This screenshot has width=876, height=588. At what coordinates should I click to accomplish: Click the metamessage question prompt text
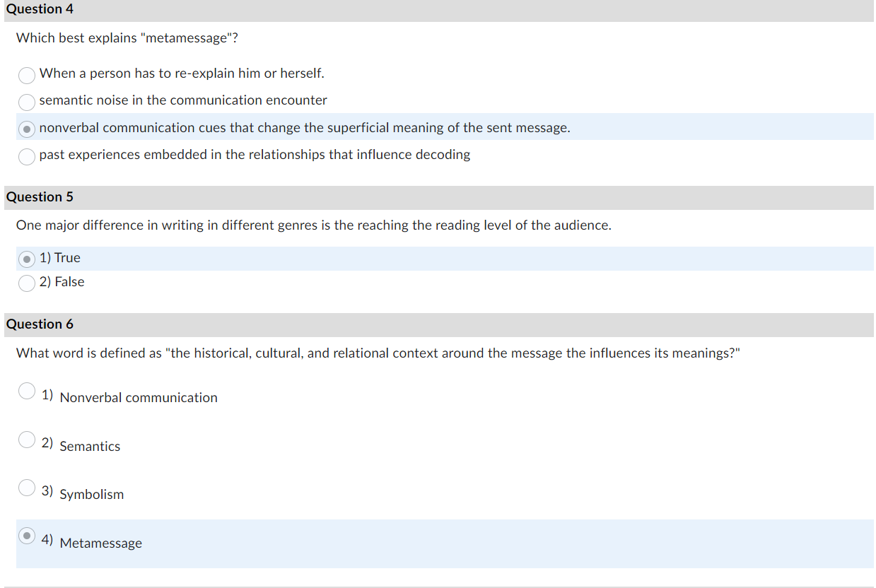click(127, 37)
